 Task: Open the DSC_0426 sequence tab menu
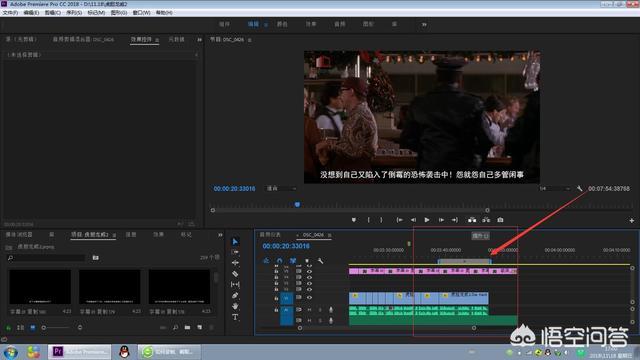pyautogui.click(x=329, y=235)
